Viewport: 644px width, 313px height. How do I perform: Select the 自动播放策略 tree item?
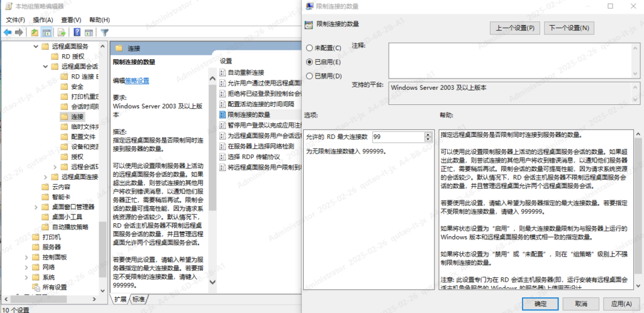tap(70, 226)
